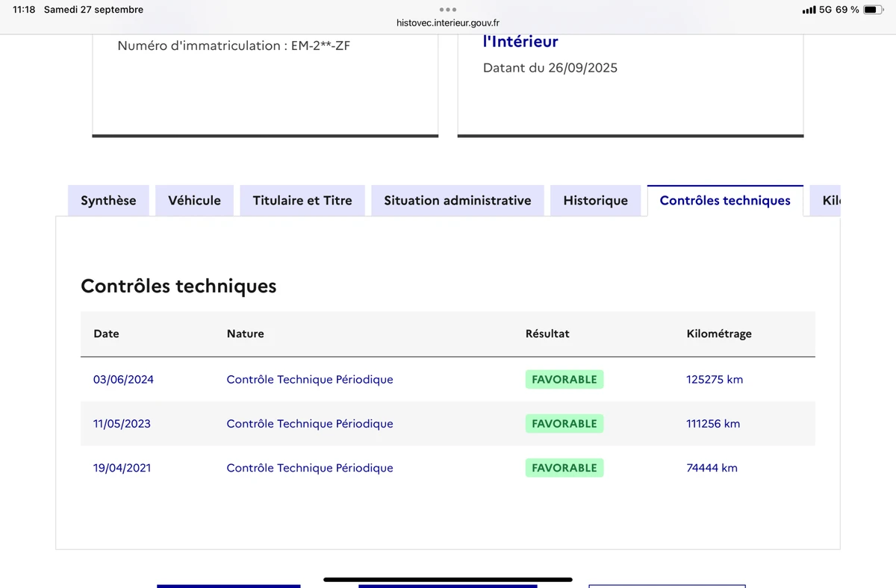This screenshot has height=588, width=896.
Task: Tap the home indicator bar at bottom
Action: click(448, 579)
